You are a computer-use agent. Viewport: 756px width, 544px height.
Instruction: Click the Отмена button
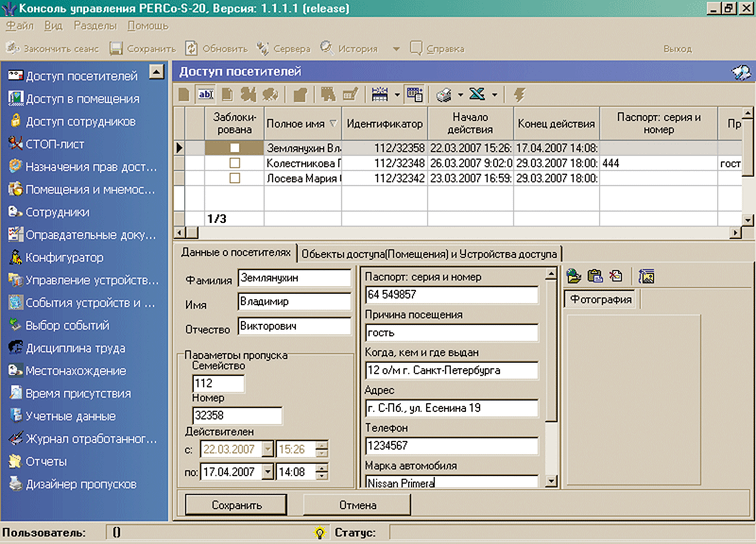tap(357, 505)
